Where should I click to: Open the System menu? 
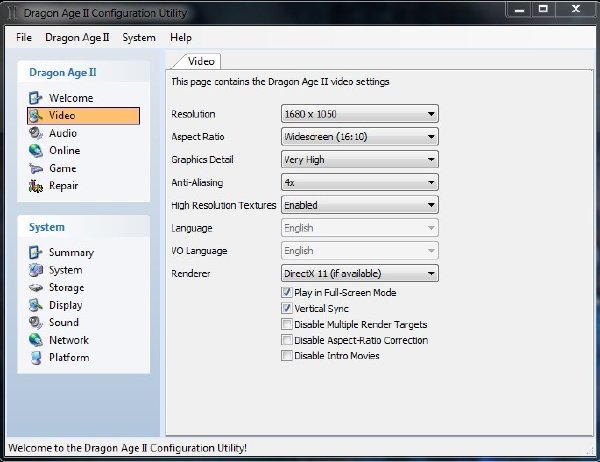tap(139, 38)
